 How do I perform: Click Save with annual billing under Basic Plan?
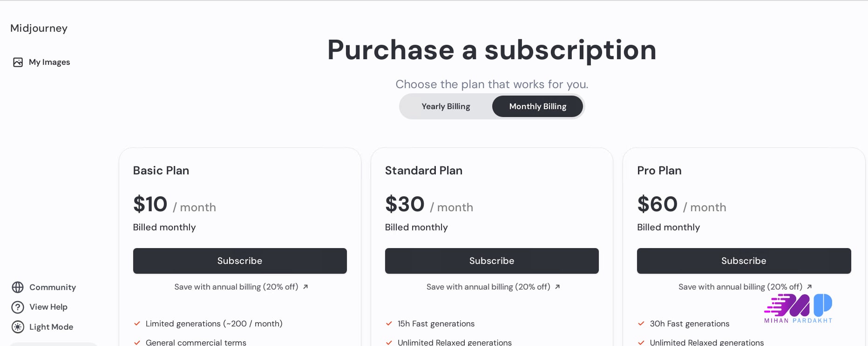click(236, 287)
